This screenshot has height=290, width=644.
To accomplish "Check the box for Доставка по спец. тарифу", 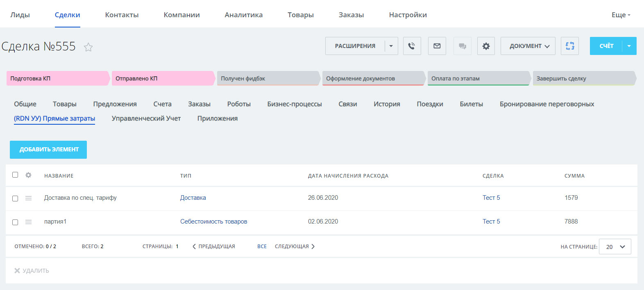I will tap(15, 199).
